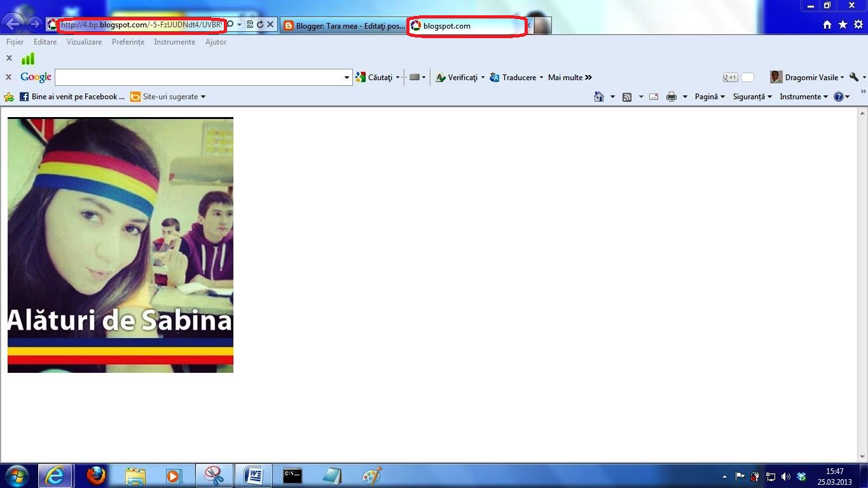Open the Preferințe menu
The image size is (868, 488).
coord(128,42)
